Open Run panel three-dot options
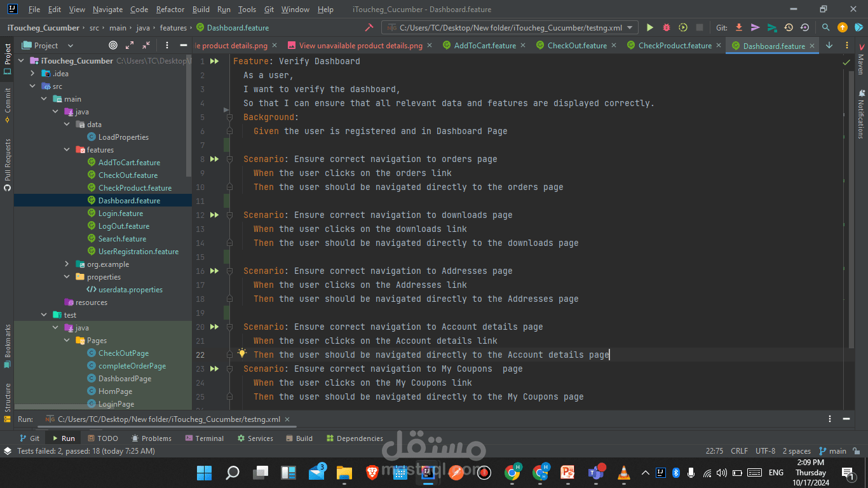This screenshot has width=868, height=488. point(829,419)
